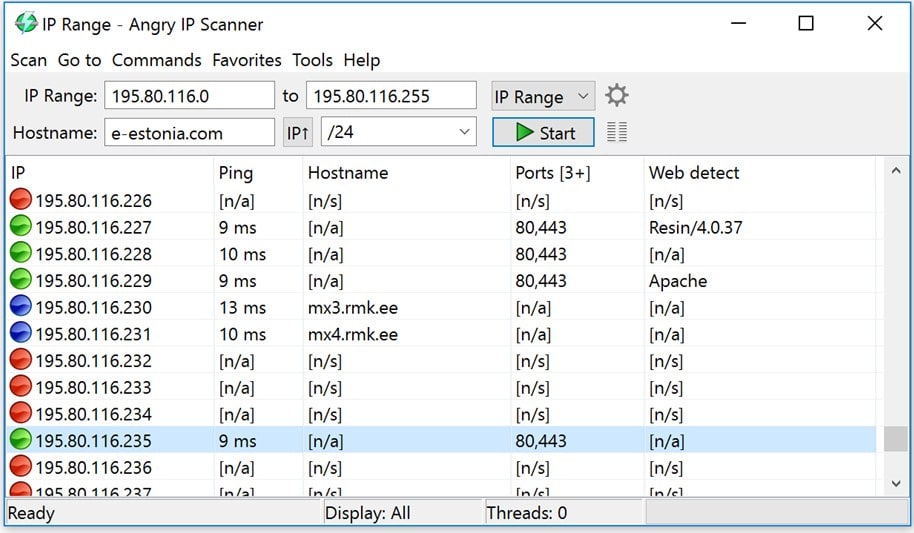Click the Hostname field e-estonia.com

tap(189, 132)
